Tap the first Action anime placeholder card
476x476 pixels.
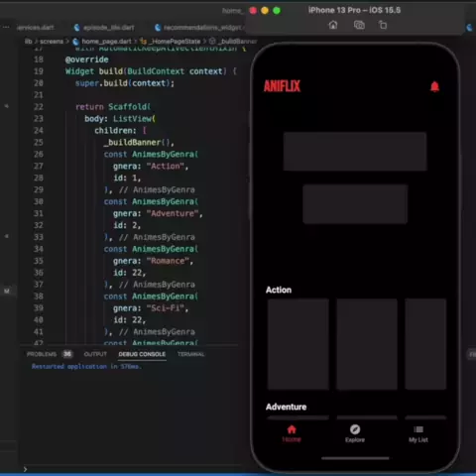coord(298,344)
